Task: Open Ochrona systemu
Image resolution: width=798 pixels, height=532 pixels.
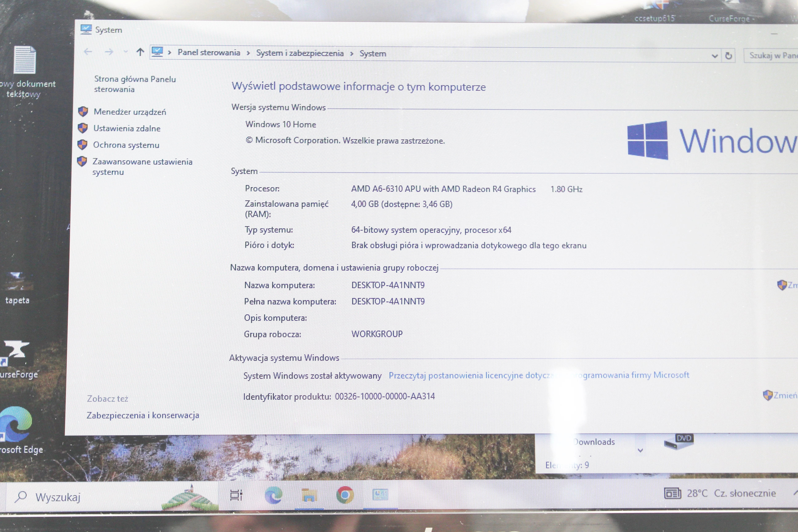Action: (x=126, y=145)
